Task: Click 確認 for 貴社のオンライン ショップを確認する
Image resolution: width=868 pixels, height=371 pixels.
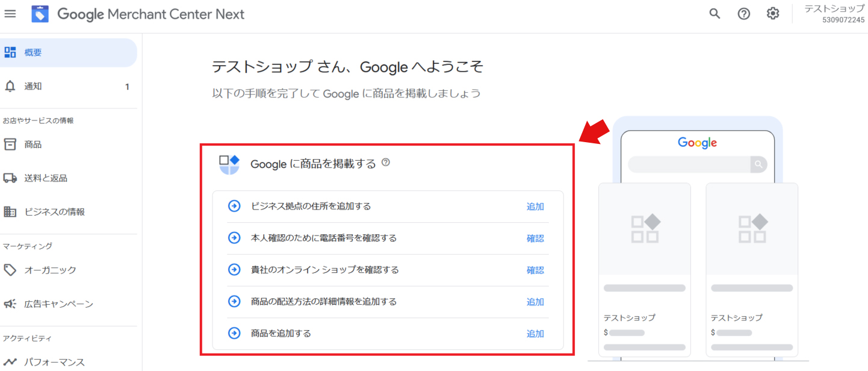Action: pos(535,270)
